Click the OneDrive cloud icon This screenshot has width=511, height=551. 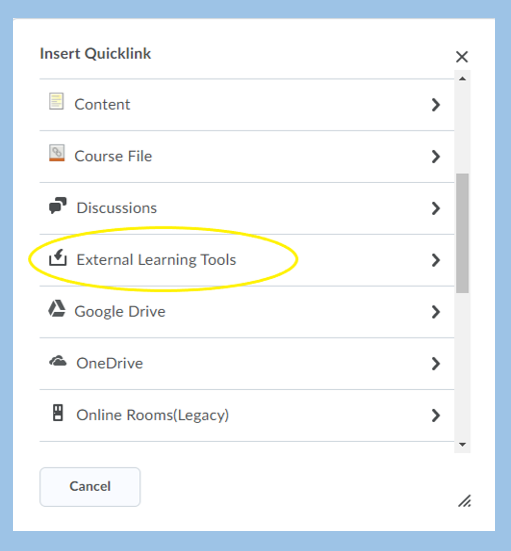click(58, 361)
